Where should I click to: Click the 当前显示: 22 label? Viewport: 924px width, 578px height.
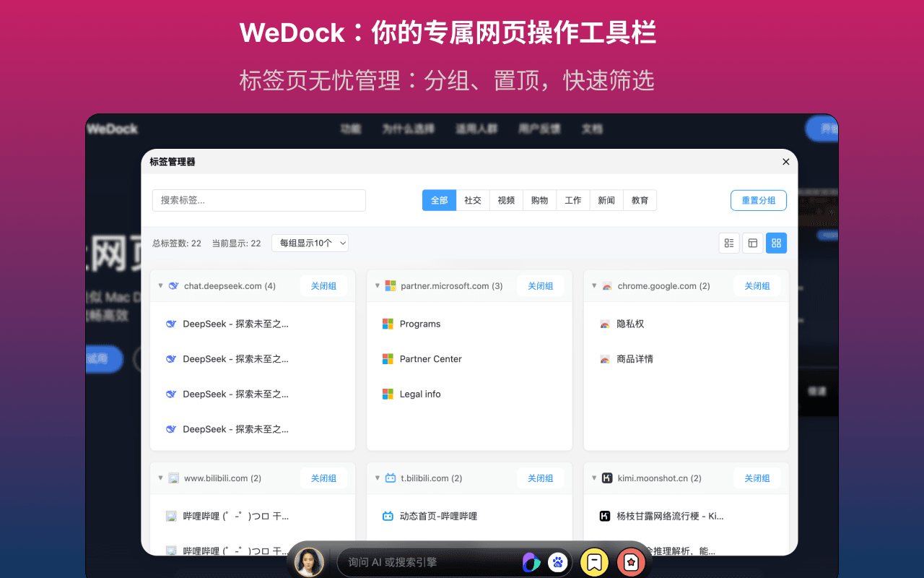point(236,243)
